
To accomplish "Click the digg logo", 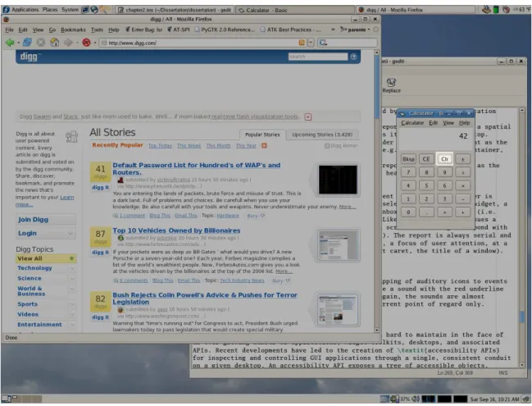I will (30, 57).
